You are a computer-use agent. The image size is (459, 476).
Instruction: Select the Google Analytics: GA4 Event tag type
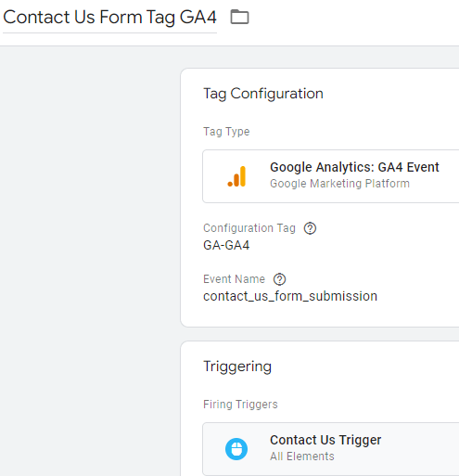(x=331, y=176)
